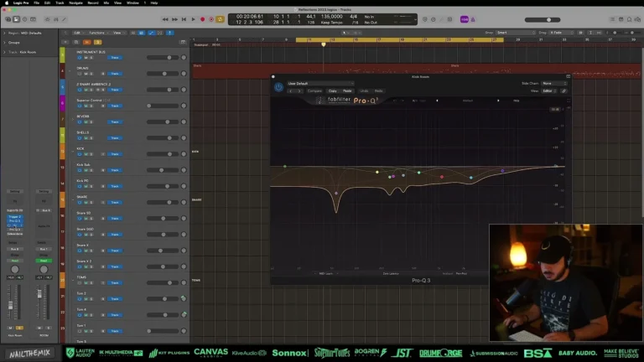
Task: Mute the DRUMS track
Action: [x=86, y=75]
